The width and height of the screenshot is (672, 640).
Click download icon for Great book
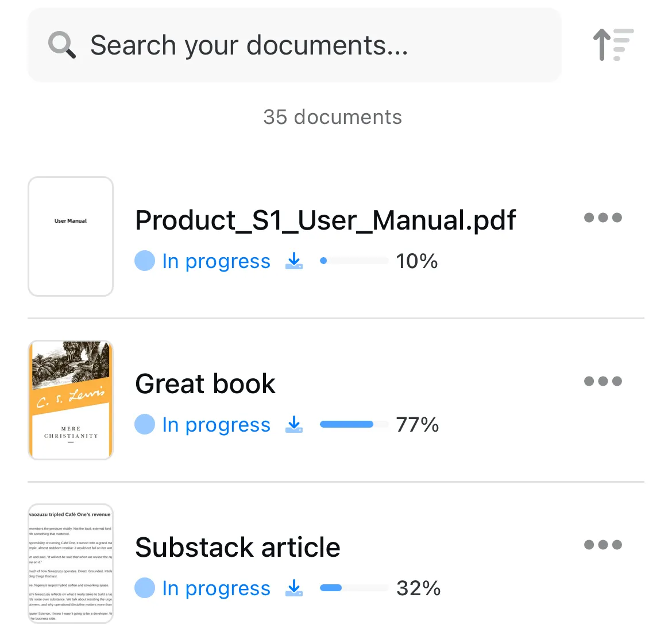tap(294, 425)
